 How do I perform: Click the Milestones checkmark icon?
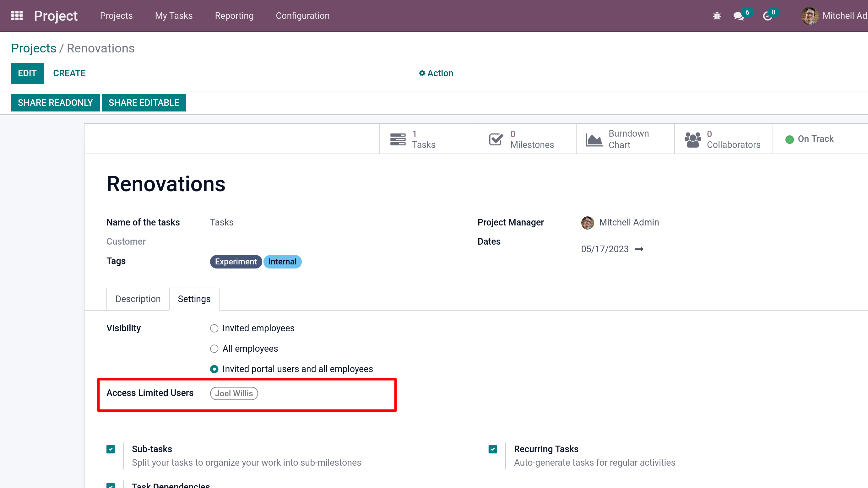point(496,139)
